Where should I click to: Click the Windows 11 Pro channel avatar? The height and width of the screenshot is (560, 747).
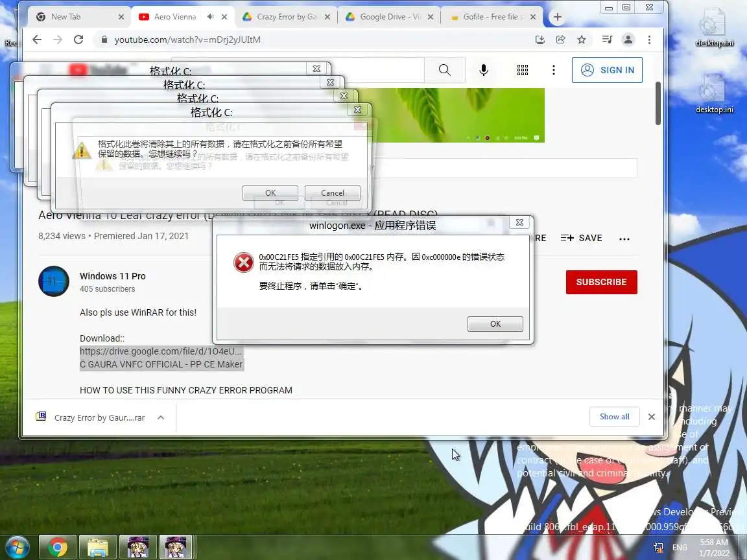point(54,281)
